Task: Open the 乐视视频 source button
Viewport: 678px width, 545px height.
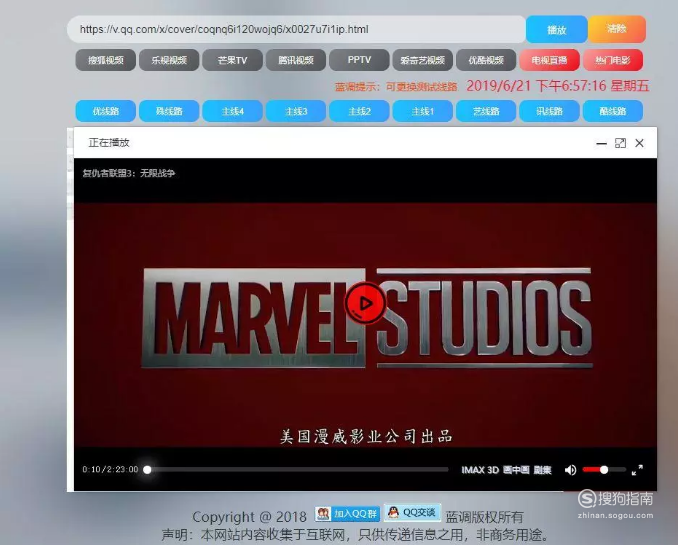Action: tap(169, 60)
